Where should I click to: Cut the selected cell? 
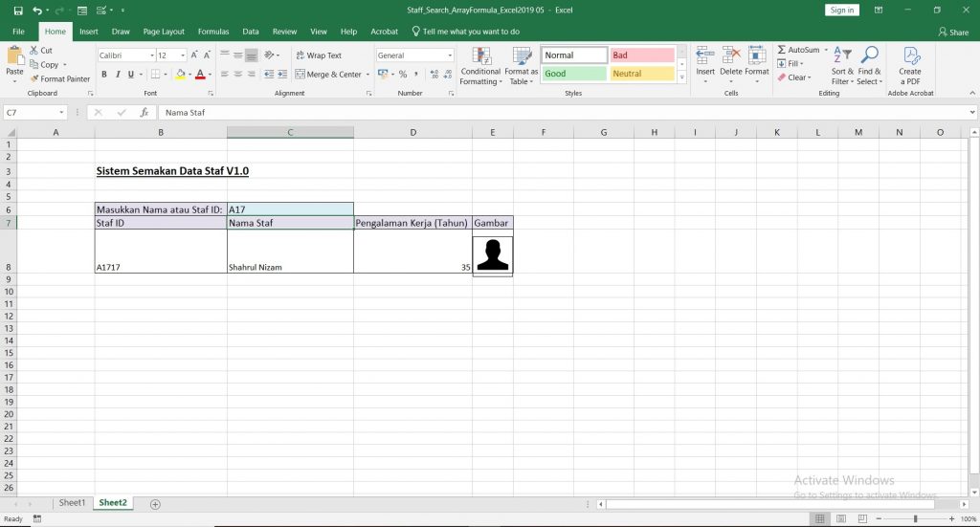[41, 51]
